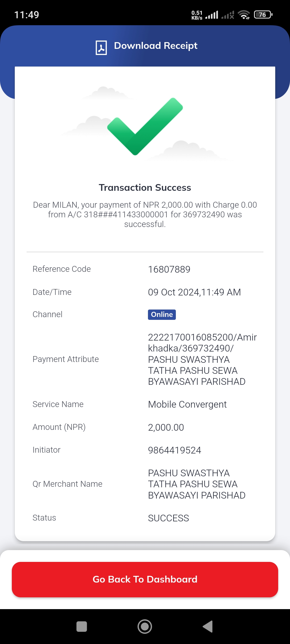Tap the Wi-Fi status icon
This screenshot has height=644, width=290.
coord(244,15)
